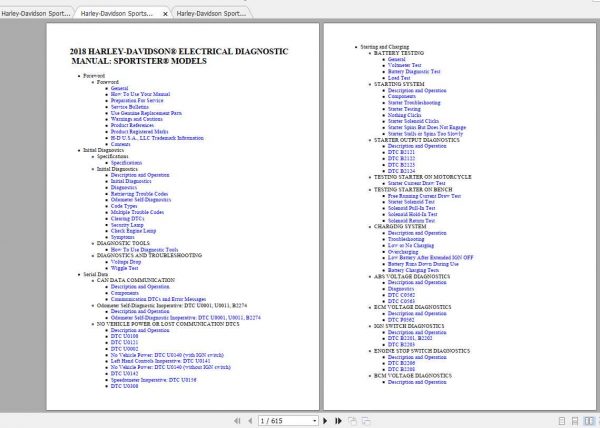Open the DTC B2121 link

tap(401, 152)
